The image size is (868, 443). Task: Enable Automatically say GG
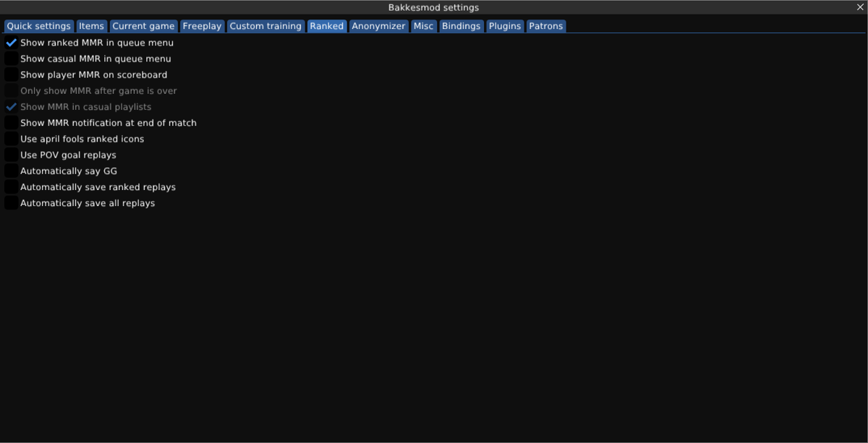[x=11, y=170]
